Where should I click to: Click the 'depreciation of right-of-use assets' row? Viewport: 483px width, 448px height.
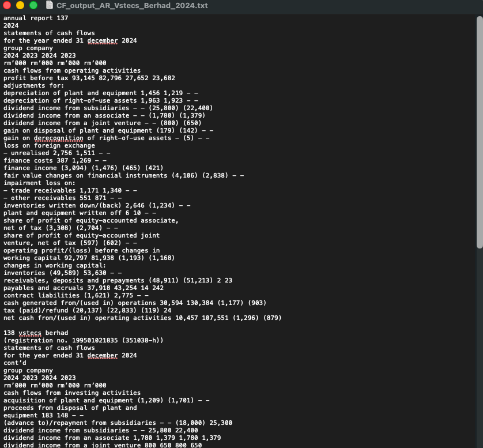[101, 101]
